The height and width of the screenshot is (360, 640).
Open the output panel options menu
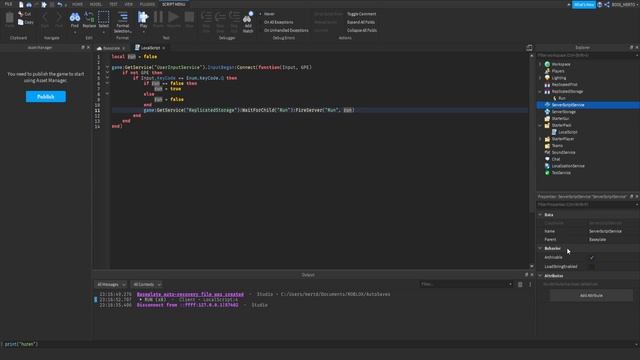[530, 284]
